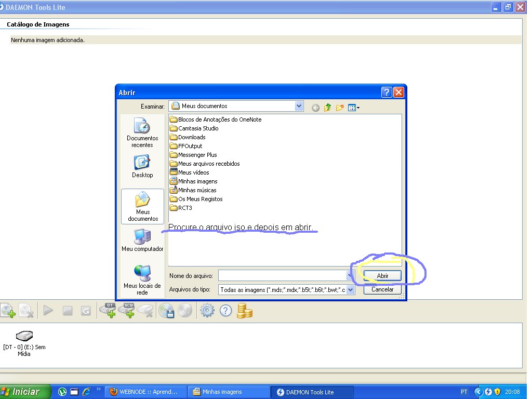532x399 pixels.
Task: Open DAEMON Tools preferences gear icon
Action: click(x=207, y=311)
